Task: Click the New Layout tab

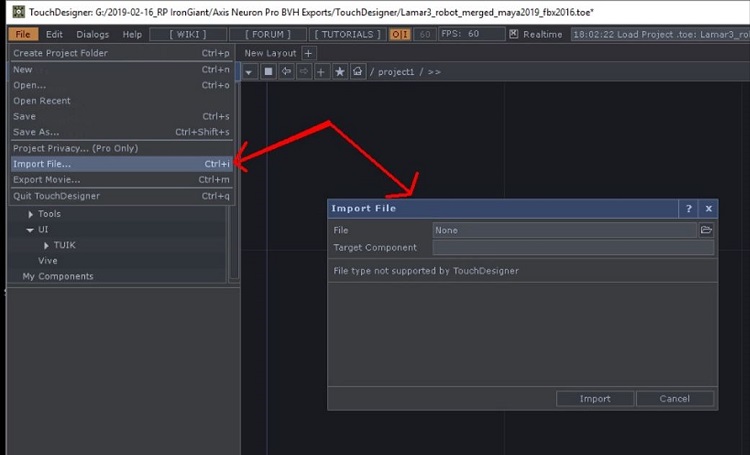Action: pos(270,53)
